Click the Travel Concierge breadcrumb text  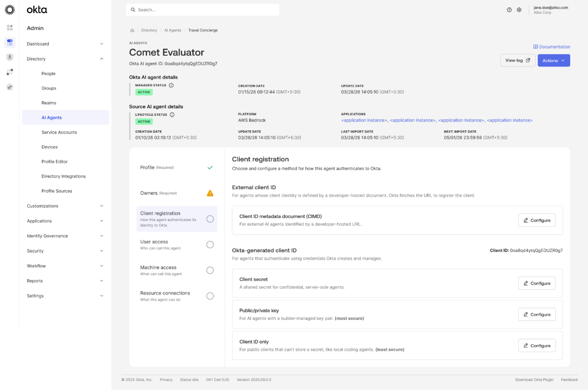pyautogui.click(x=203, y=30)
